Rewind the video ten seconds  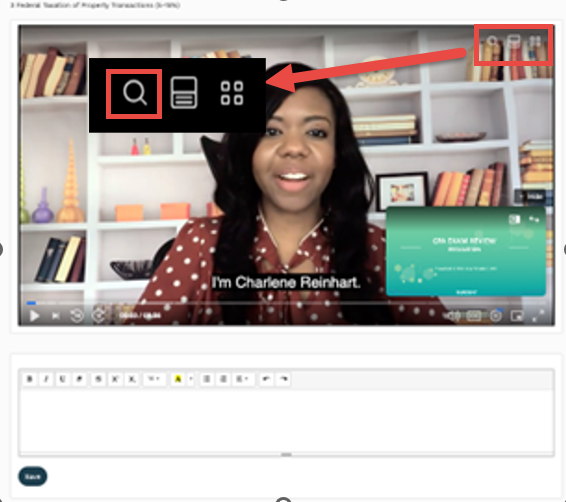[77, 316]
